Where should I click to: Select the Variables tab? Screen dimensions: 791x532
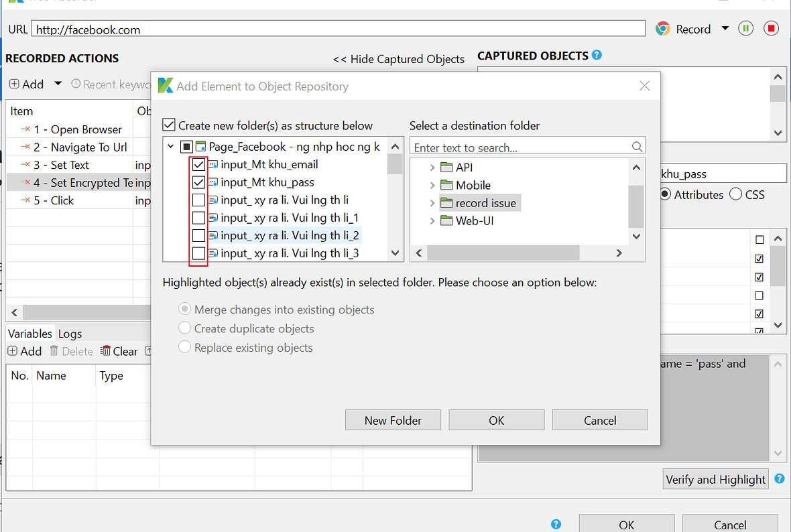pyautogui.click(x=30, y=333)
